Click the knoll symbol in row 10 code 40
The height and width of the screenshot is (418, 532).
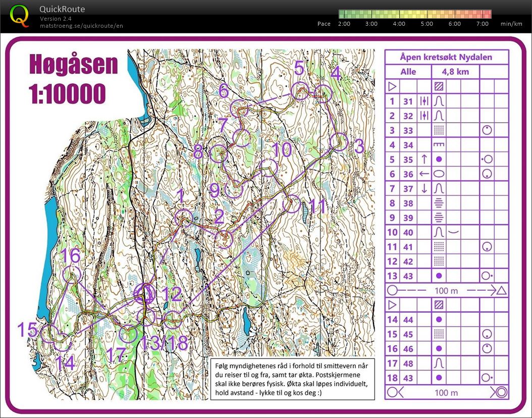coord(439,232)
